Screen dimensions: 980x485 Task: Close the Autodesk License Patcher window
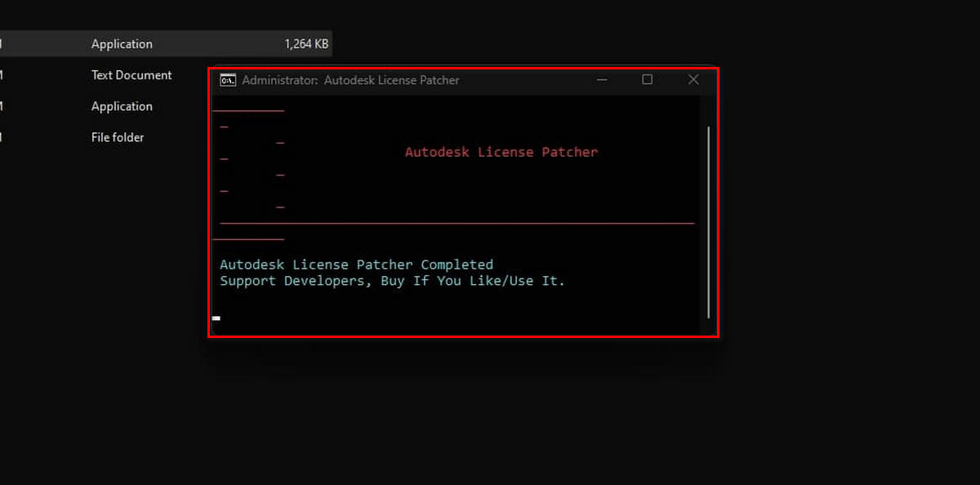click(x=693, y=80)
